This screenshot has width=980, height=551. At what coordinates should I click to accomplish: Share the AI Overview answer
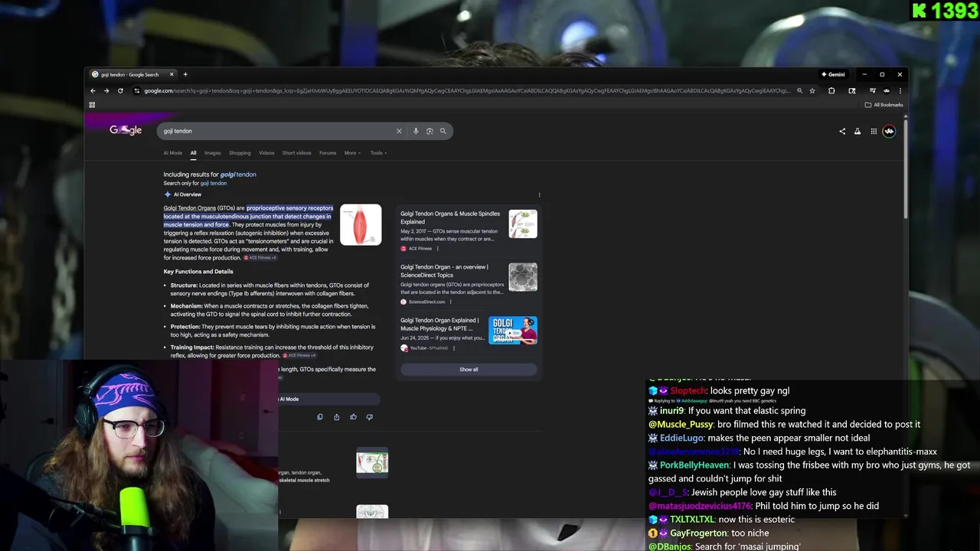(x=336, y=417)
